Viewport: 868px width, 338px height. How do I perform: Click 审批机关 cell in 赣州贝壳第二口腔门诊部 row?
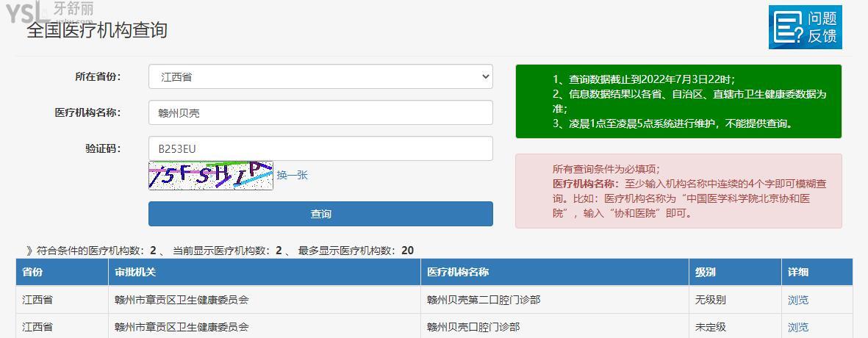[264, 300]
